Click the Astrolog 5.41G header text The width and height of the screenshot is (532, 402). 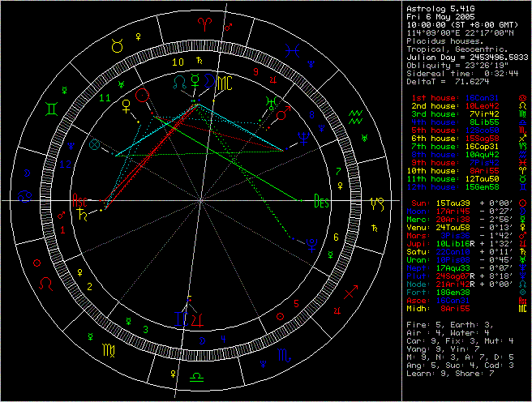click(438, 5)
